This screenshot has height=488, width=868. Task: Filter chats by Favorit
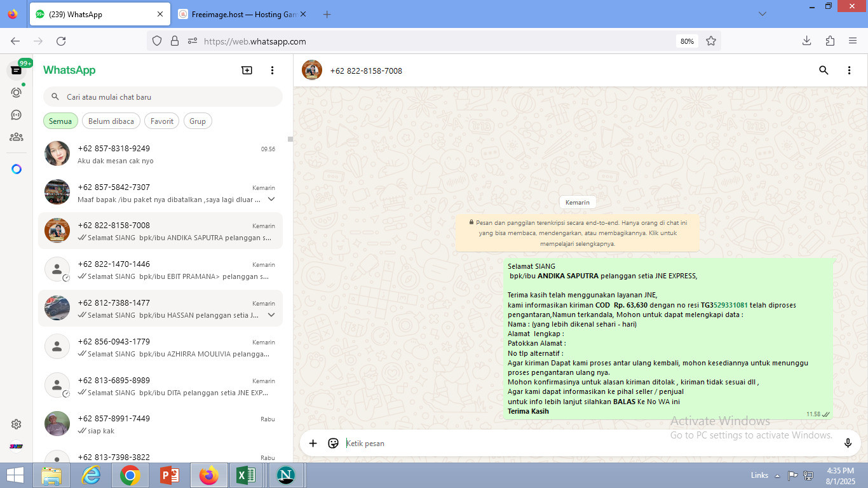(x=162, y=121)
